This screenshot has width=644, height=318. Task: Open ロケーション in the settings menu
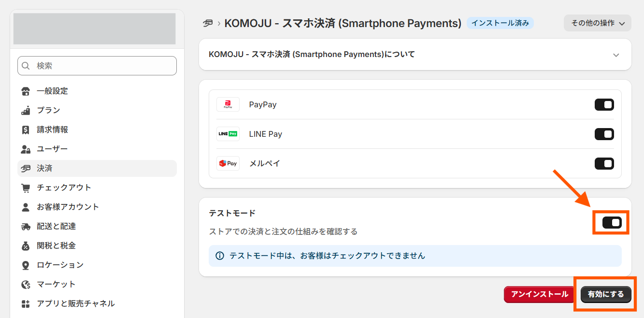click(x=97, y=265)
